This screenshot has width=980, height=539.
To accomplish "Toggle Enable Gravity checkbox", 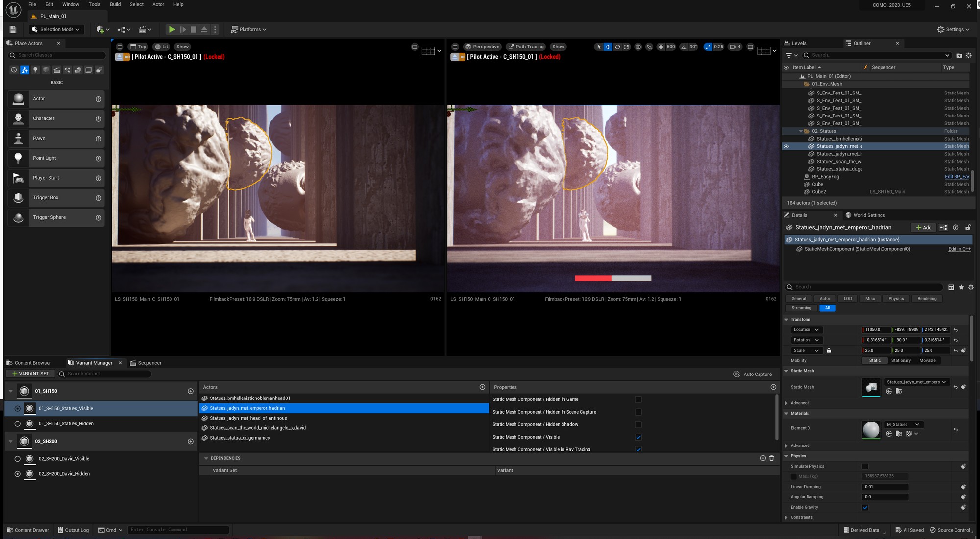I will click(865, 508).
